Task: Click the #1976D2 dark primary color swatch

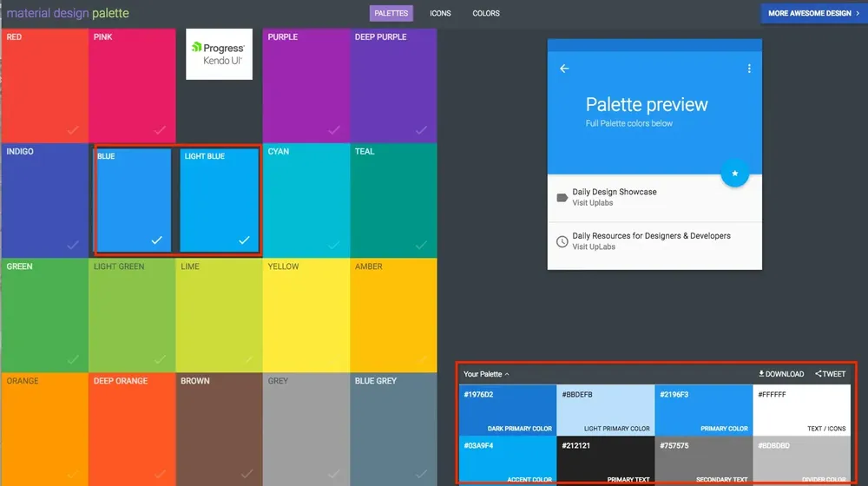Action: pos(508,410)
